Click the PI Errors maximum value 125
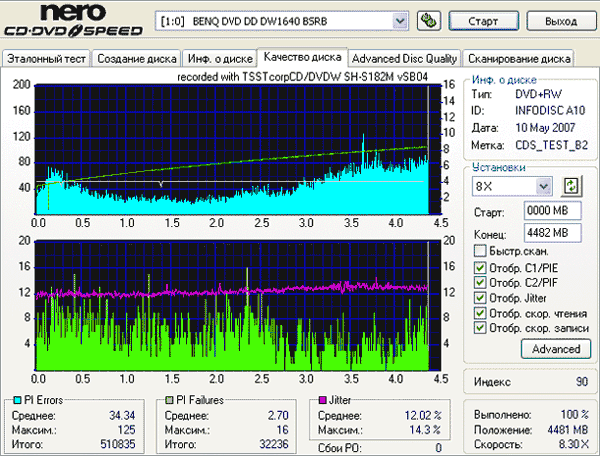600x456 pixels. coord(126,430)
